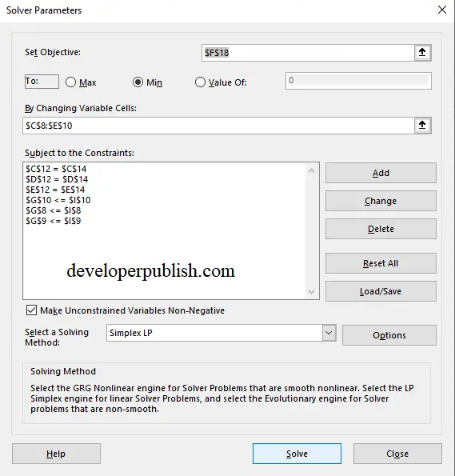Select the Min radio button
Viewport: 455px width, 476px height.
tap(138, 82)
